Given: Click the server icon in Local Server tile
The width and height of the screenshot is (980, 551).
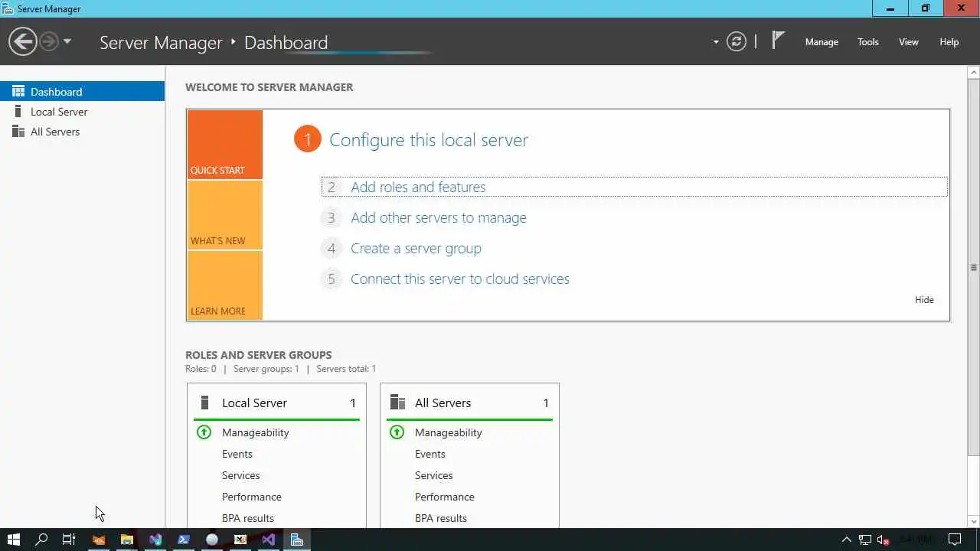Looking at the screenshot, I should (204, 403).
